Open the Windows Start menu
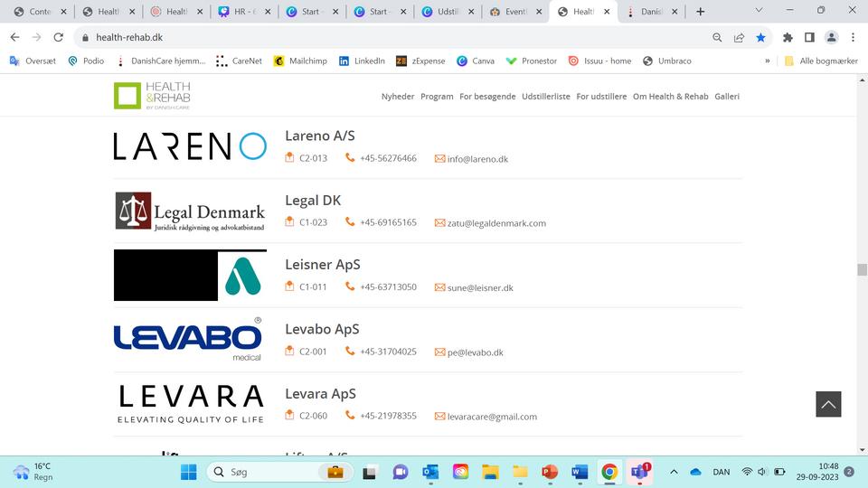This screenshot has height=488, width=868. [189, 472]
